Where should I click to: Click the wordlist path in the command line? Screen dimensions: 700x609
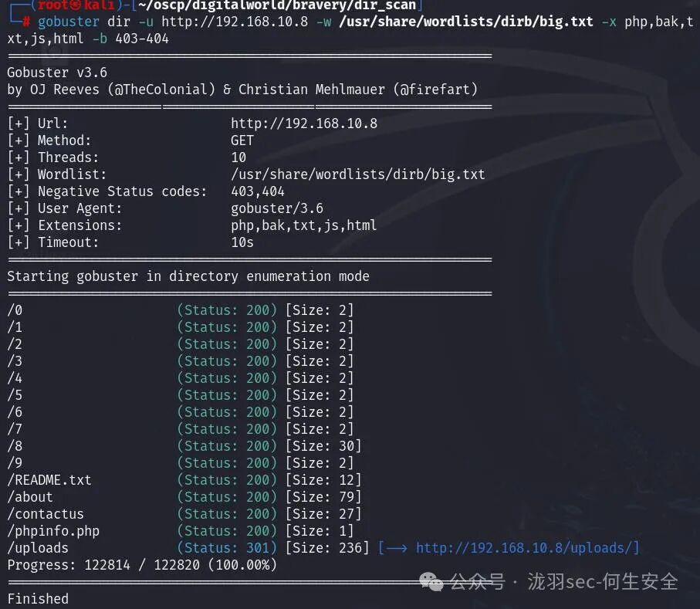click(x=466, y=22)
